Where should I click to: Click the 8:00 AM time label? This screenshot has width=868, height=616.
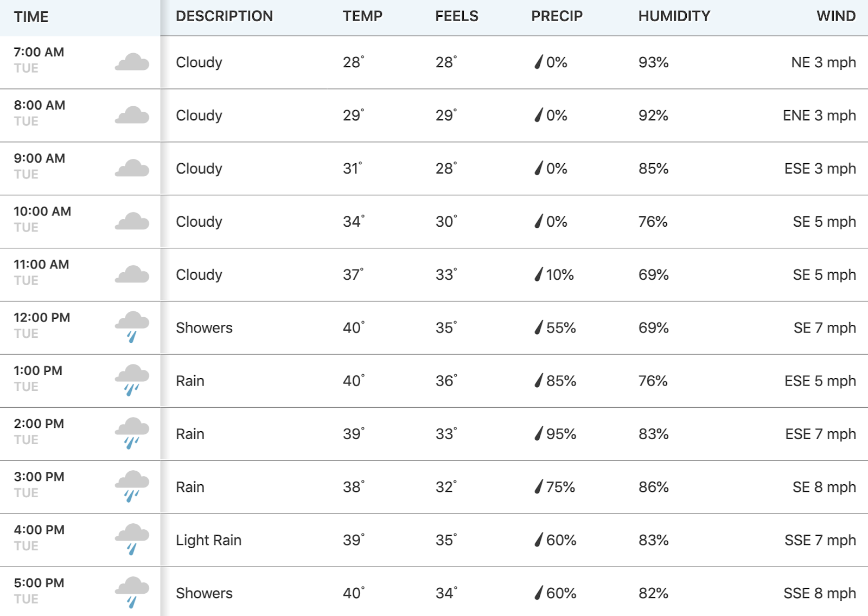(40, 105)
